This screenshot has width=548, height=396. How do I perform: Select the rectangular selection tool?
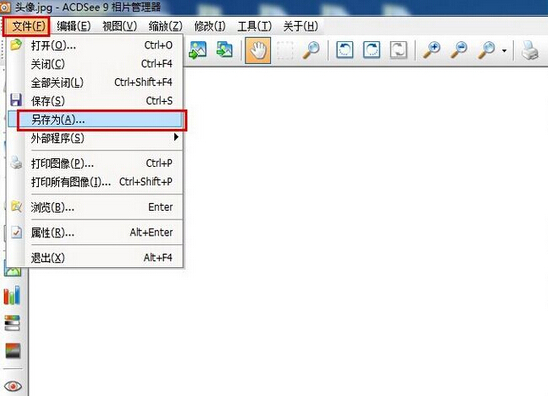tap(285, 51)
